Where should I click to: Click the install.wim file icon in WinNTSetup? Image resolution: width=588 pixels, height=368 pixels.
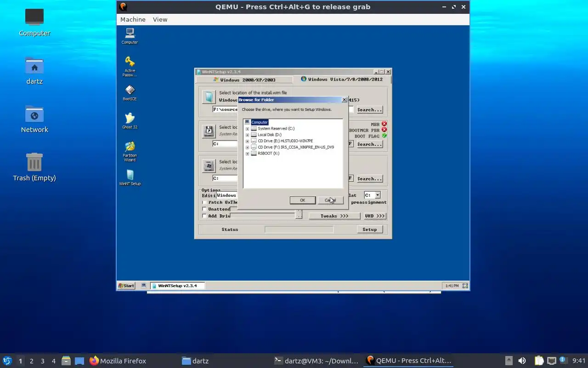209,97
